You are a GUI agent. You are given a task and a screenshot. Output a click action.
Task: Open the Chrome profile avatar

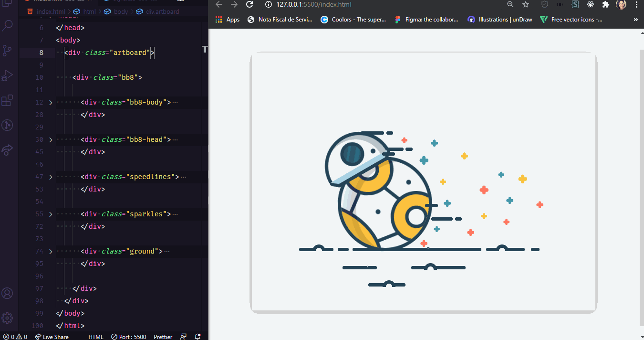(621, 5)
